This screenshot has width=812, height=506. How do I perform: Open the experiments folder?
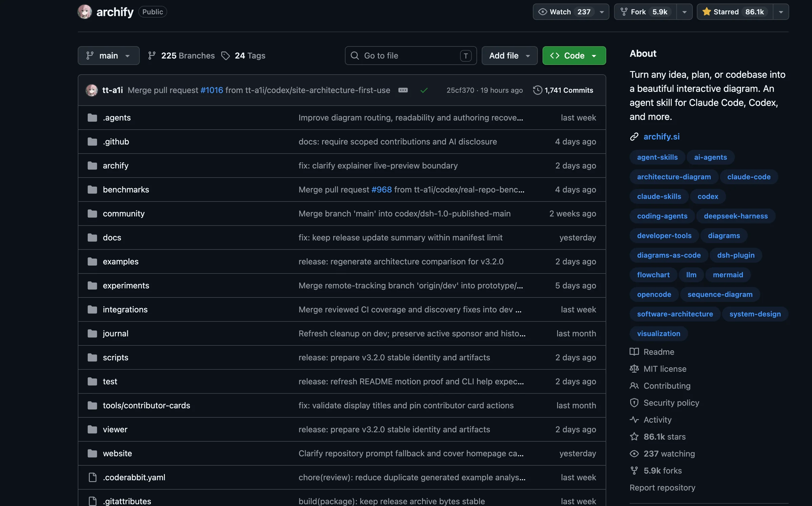126,285
